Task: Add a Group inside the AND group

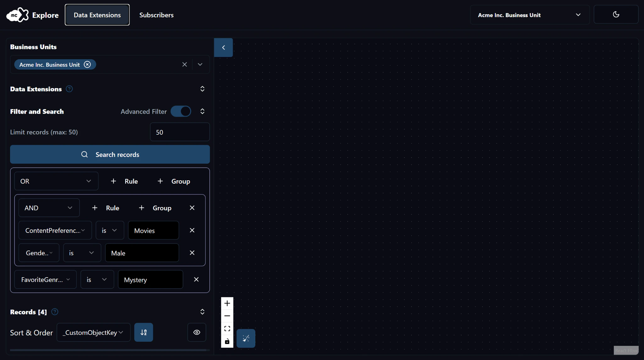Action: 155,208
